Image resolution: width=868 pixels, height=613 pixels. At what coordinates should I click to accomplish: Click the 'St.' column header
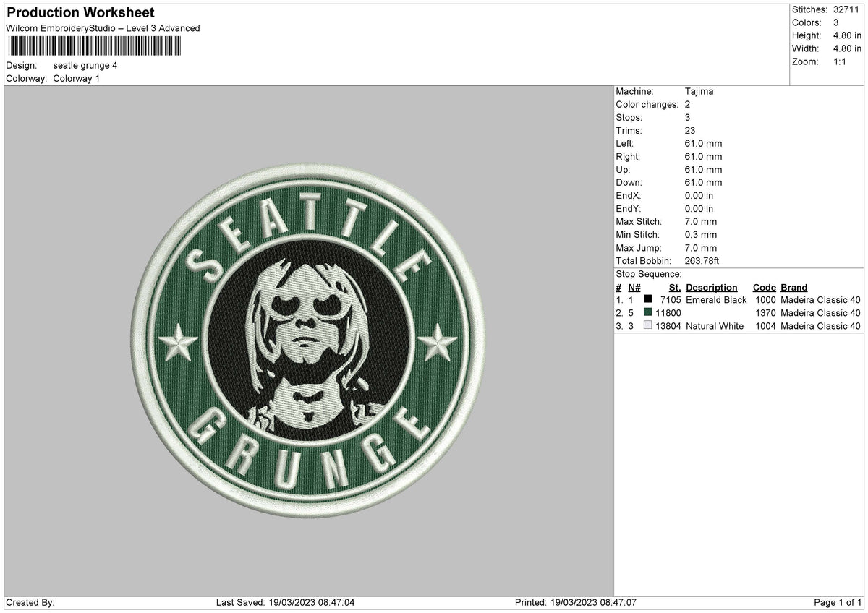point(675,287)
